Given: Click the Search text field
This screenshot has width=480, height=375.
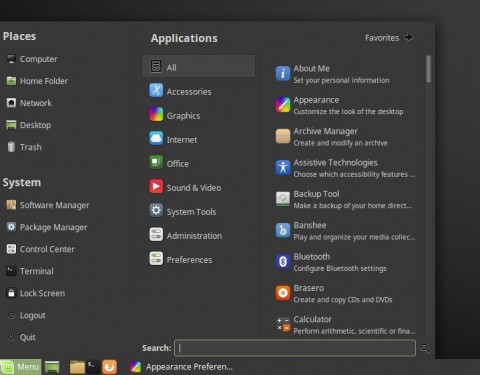Looking at the screenshot, I should click(295, 348).
